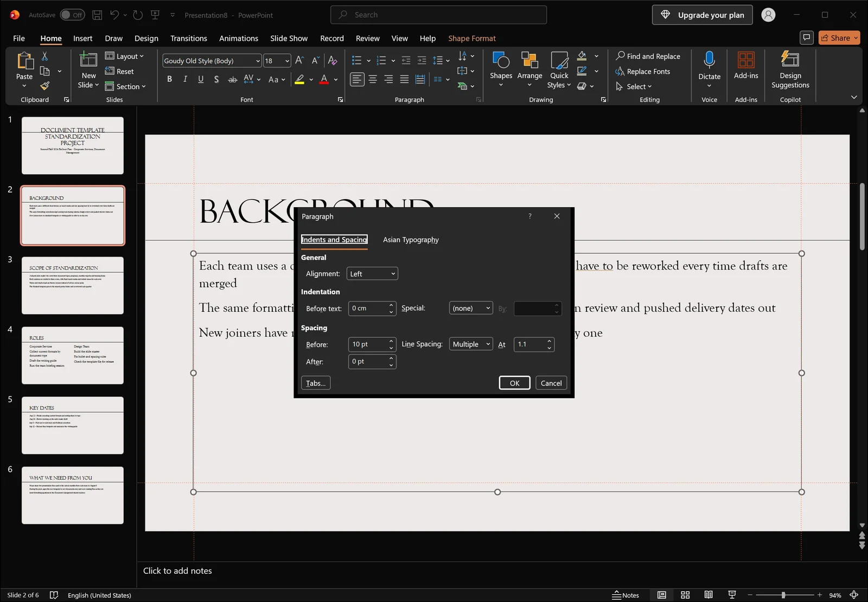Right align text icon
This screenshot has height=602, width=868.
(388, 79)
